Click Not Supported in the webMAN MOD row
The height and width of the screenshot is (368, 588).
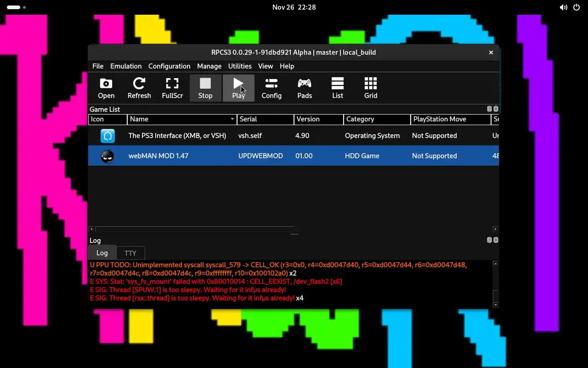point(434,156)
